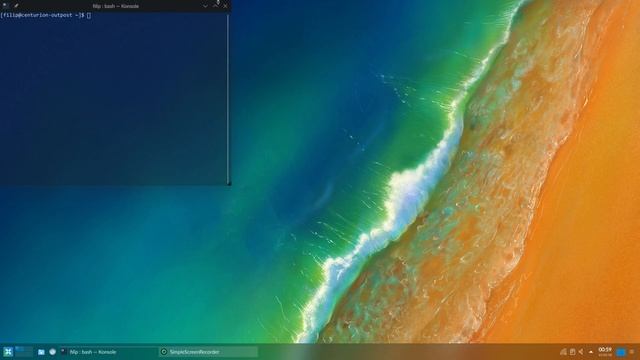640x360 pixels.
Task: Open the clipboard tray icon
Action: pos(572,352)
